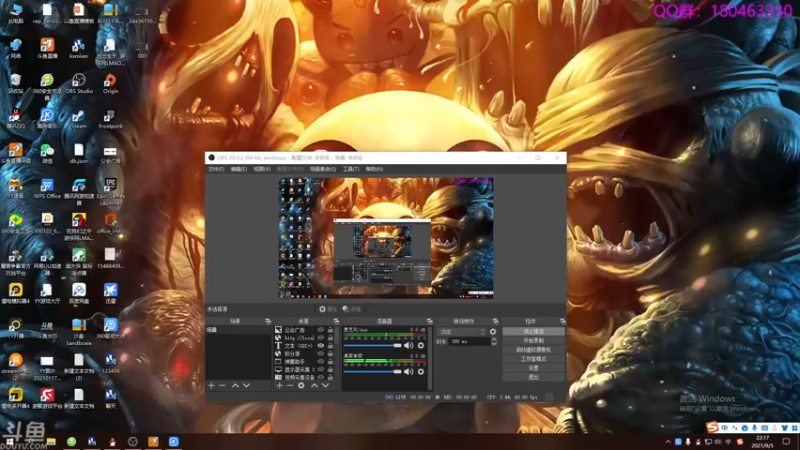Adjust 桌面音频 volume slider
Screen dimensions: 800x450
[372, 371]
